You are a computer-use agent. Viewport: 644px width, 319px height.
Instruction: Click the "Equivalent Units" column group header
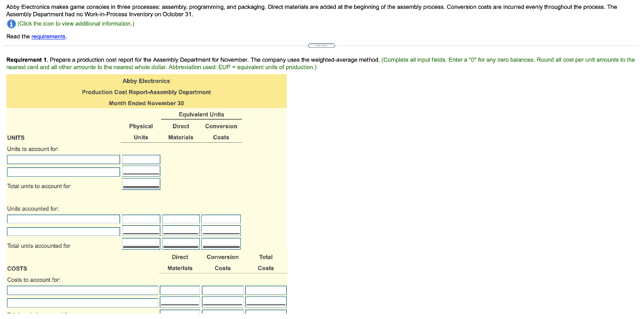click(x=201, y=115)
